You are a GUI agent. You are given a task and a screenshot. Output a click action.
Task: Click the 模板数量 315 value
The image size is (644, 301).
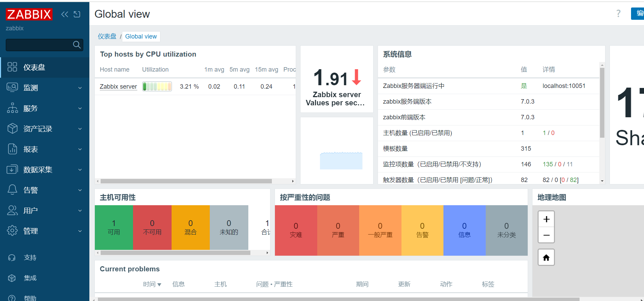click(526, 149)
